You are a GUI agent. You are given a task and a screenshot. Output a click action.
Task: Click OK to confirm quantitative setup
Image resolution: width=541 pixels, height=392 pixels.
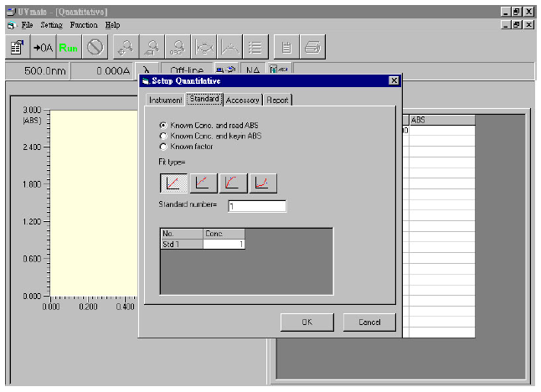pyautogui.click(x=306, y=322)
